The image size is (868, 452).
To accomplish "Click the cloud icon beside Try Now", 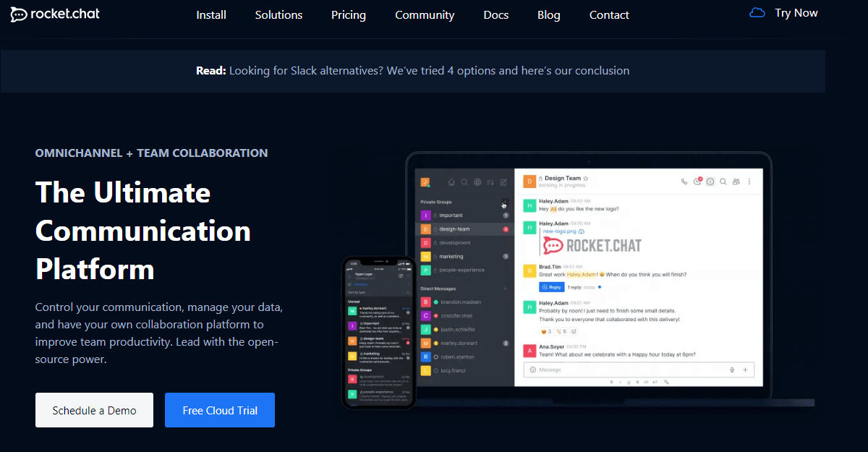I will [757, 12].
